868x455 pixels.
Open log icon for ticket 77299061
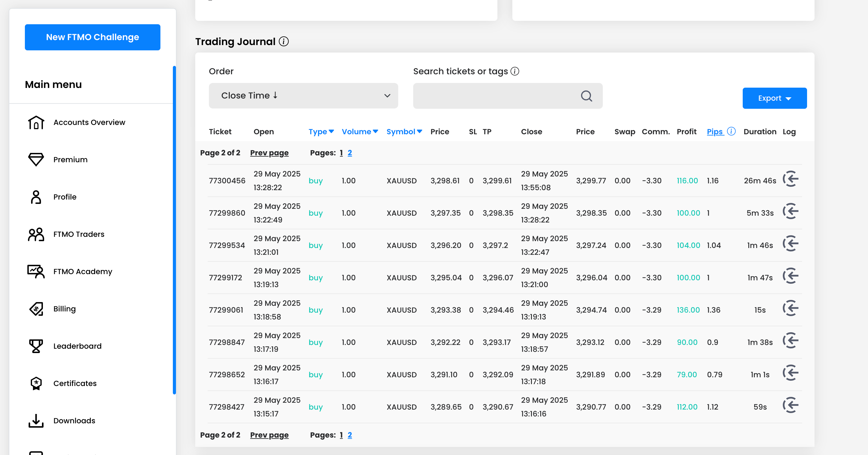click(x=790, y=308)
